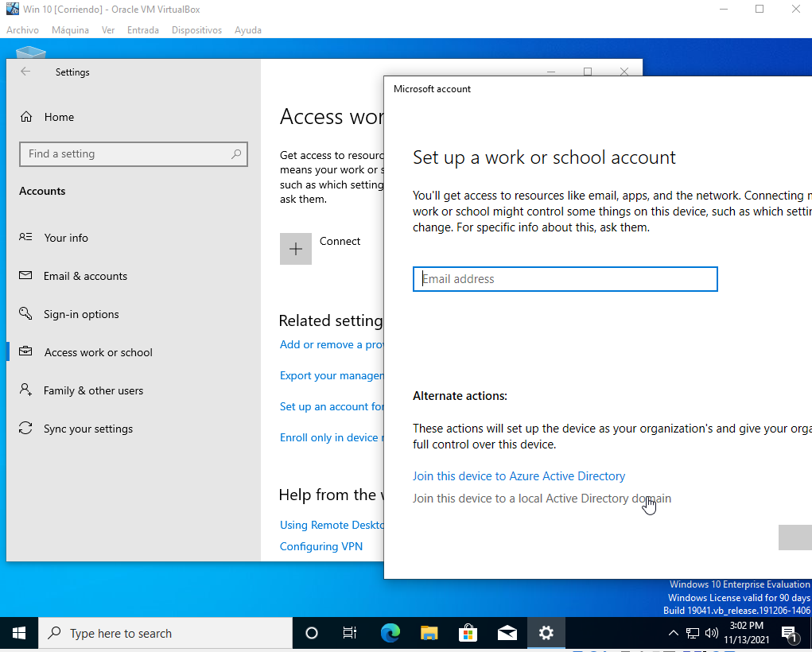Image resolution: width=812 pixels, height=652 pixels.
Task: Open Using Remote Desktop help link
Action: 332,525
